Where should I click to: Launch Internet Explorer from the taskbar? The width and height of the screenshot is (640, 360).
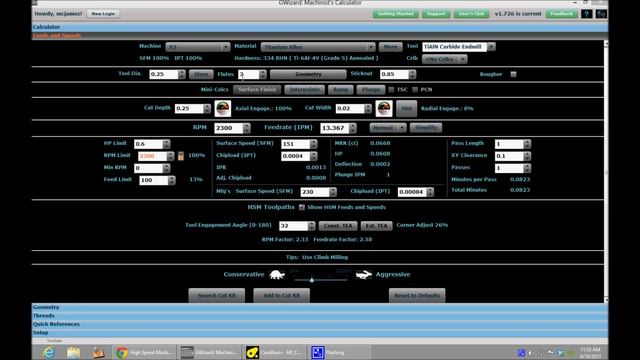[49, 352]
